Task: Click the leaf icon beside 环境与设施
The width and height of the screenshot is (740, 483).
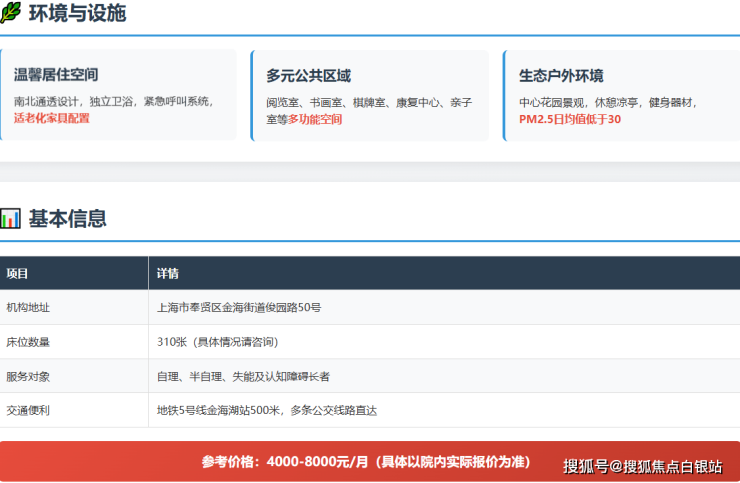Action: [11, 14]
